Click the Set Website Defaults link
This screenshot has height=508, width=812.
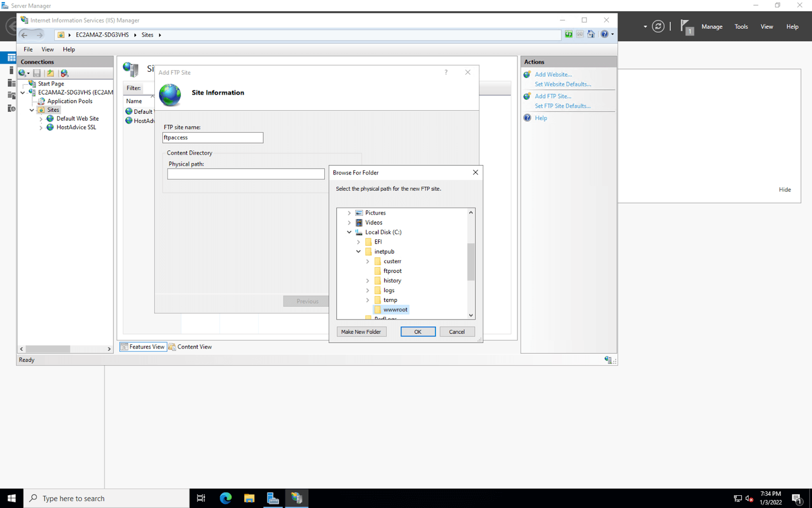(563, 84)
